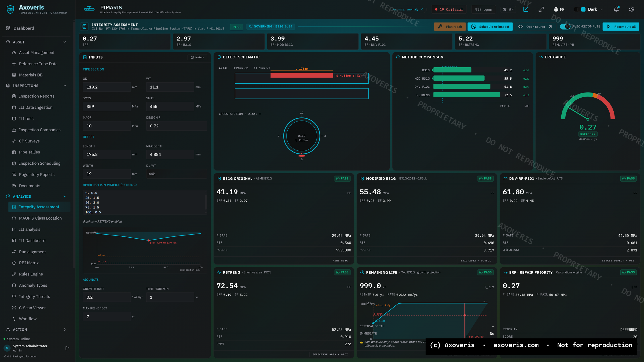644x362 pixels.
Task: Click the Governing B31G 0.34 badge
Action: (270, 27)
